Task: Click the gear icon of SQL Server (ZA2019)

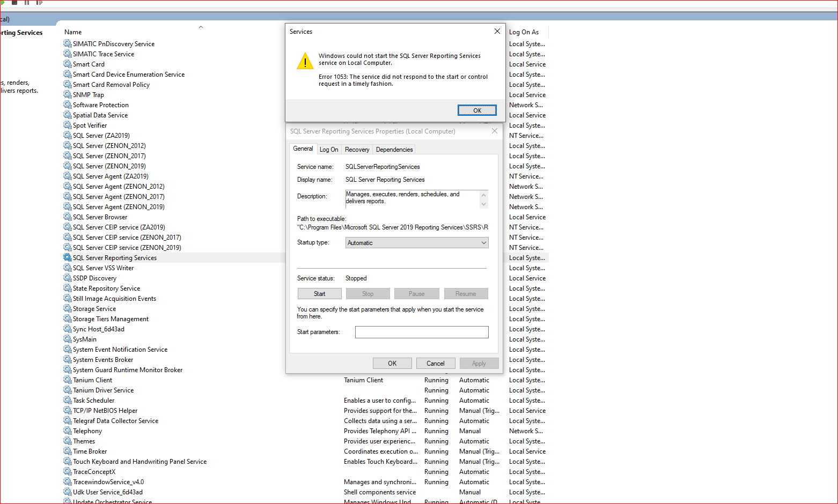Action: tap(68, 135)
